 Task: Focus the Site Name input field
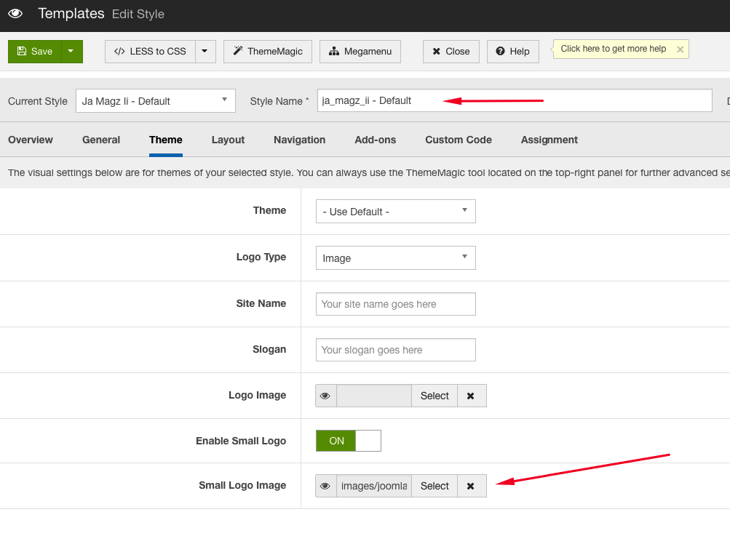pyautogui.click(x=396, y=304)
